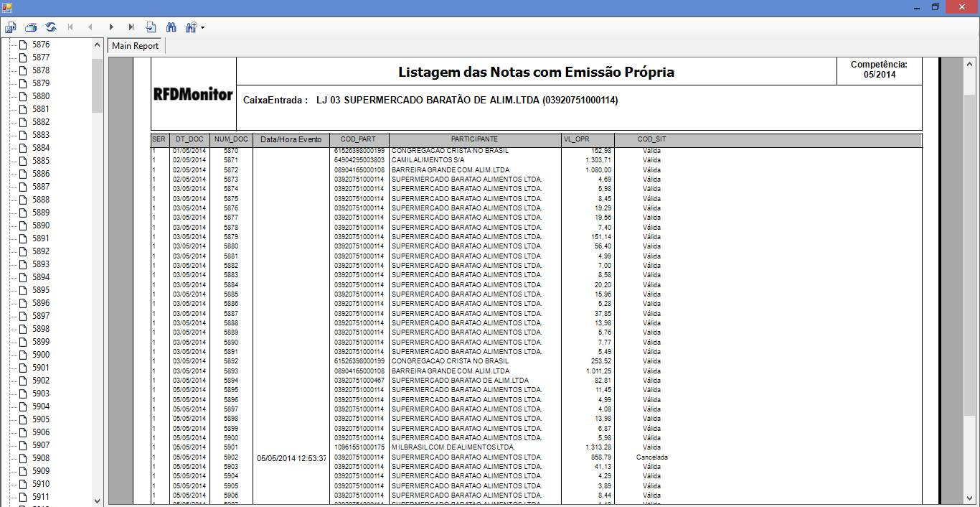Click the document icon beside 5899
Image resolution: width=980 pixels, height=507 pixels.
22,342
